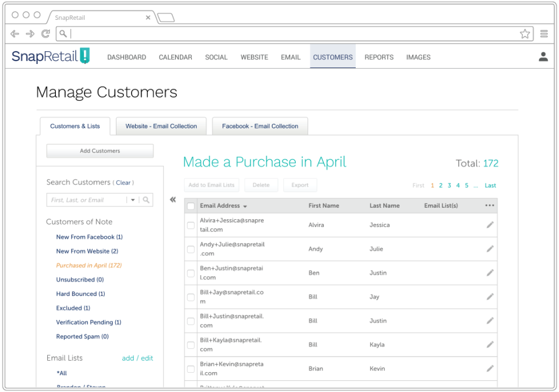Open the user account profile icon
This screenshot has height=392, width=559.
pyautogui.click(x=543, y=56)
